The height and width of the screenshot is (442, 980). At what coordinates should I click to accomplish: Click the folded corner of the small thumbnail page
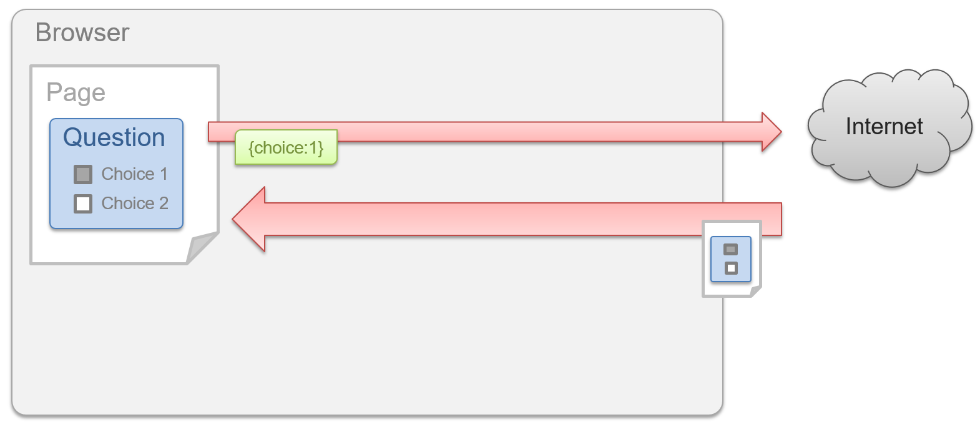[755, 291]
